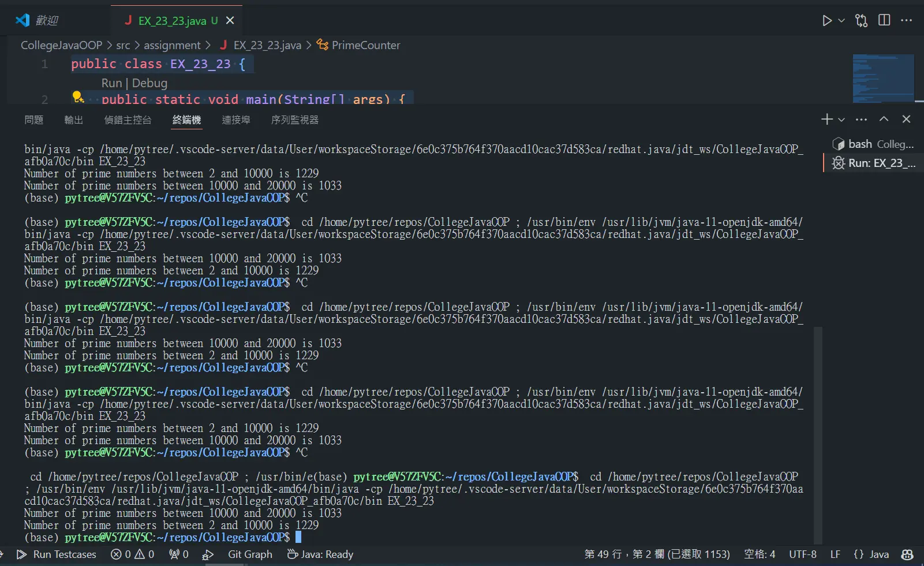The image size is (924, 566).
Task: Click Run Testcases in the status bar
Action: (x=57, y=554)
